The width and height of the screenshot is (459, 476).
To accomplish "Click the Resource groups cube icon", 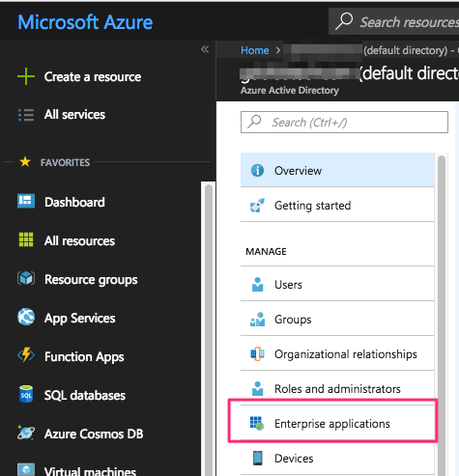I will click(x=26, y=278).
